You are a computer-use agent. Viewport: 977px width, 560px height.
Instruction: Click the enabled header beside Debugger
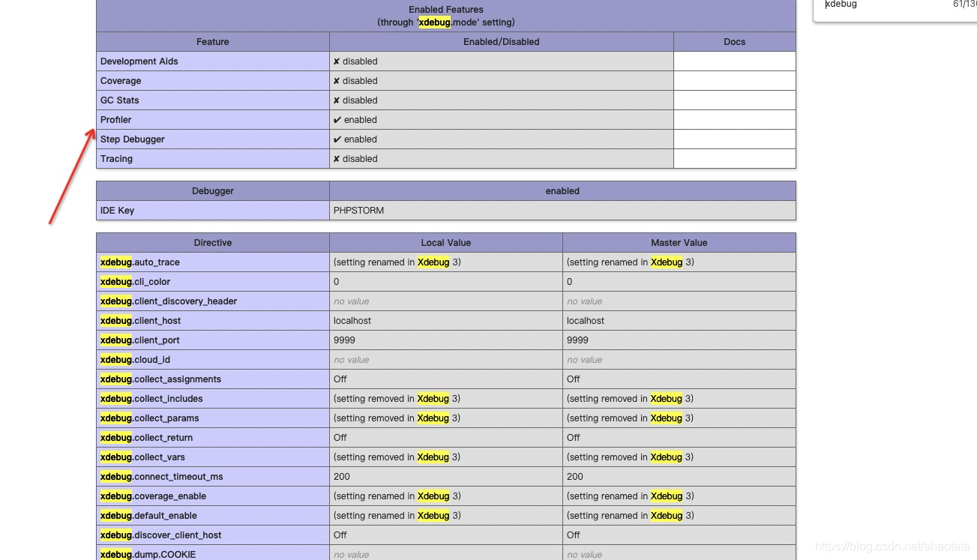[562, 191]
